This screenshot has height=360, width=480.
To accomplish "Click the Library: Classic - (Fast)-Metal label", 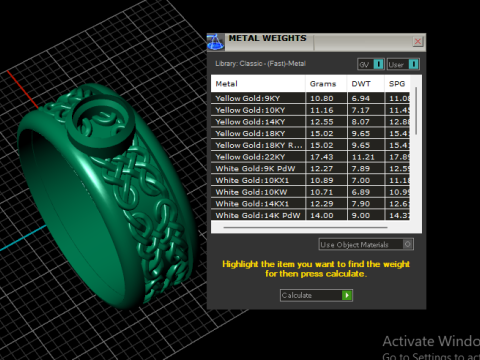I will [260, 63].
